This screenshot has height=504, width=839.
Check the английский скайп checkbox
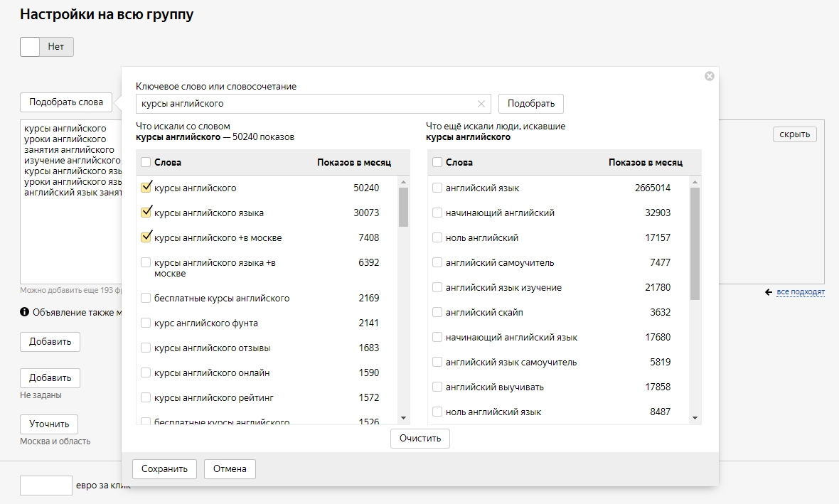pyautogui.click(x=437, y=312)
